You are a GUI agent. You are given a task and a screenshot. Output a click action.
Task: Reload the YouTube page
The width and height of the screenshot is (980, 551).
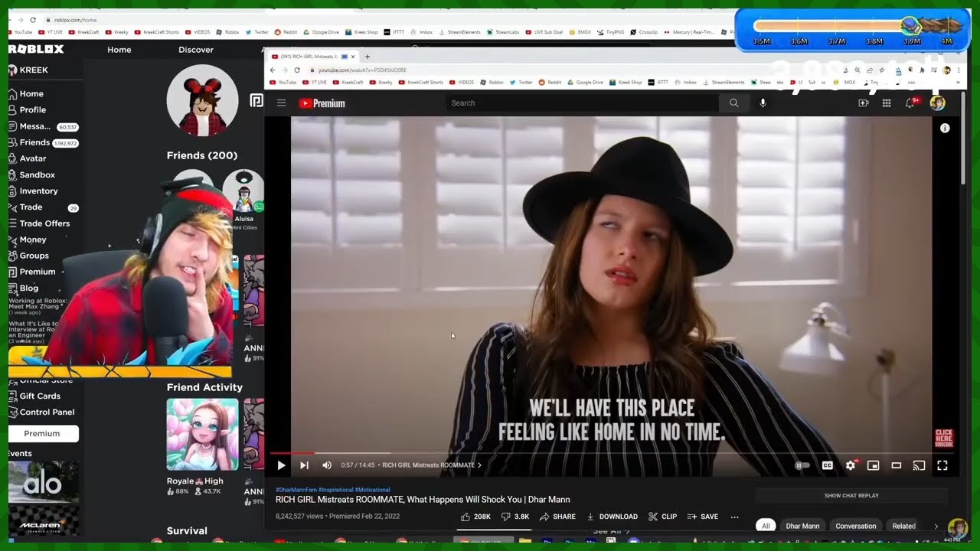tap(297, 70)
